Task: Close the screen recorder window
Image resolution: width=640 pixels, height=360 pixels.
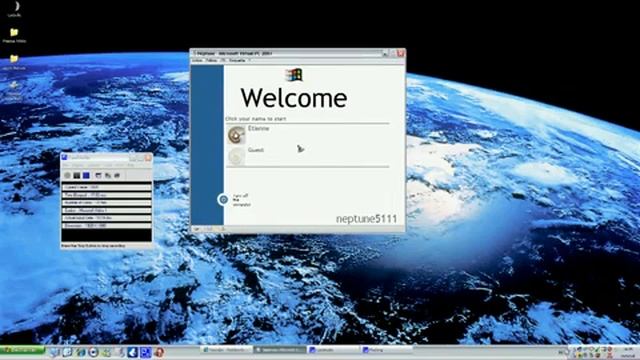Action: point(148,158)
